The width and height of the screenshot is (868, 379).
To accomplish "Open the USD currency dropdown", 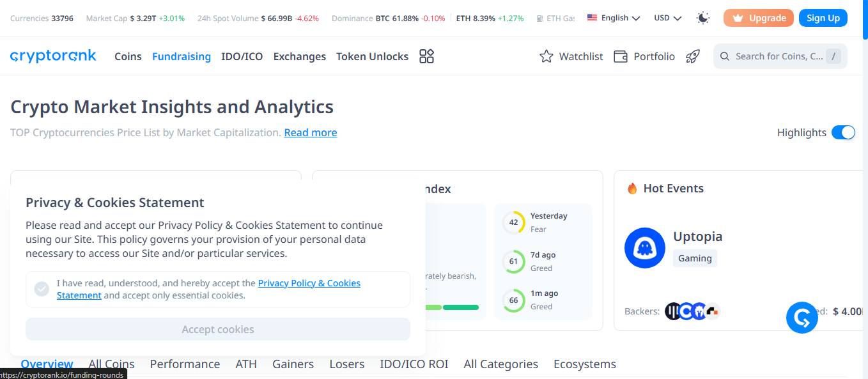I will 668,18.
